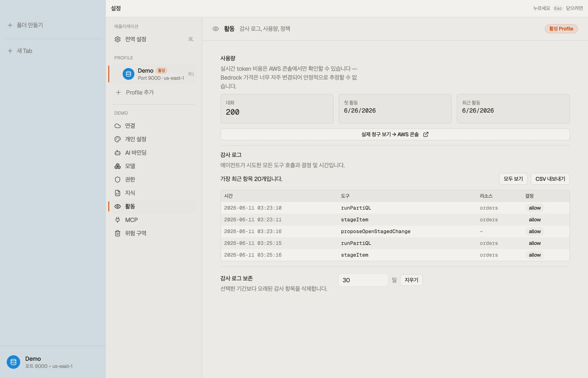This screenshot has width=588, height=378.
Task: Click the Demo database avatar at bottom left
Action: click(x=13, y=362)
